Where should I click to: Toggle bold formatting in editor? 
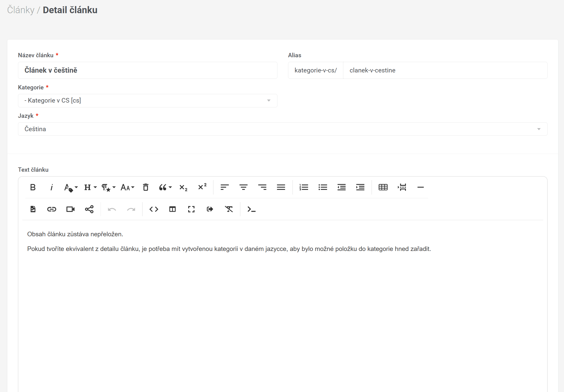(33, 187)
